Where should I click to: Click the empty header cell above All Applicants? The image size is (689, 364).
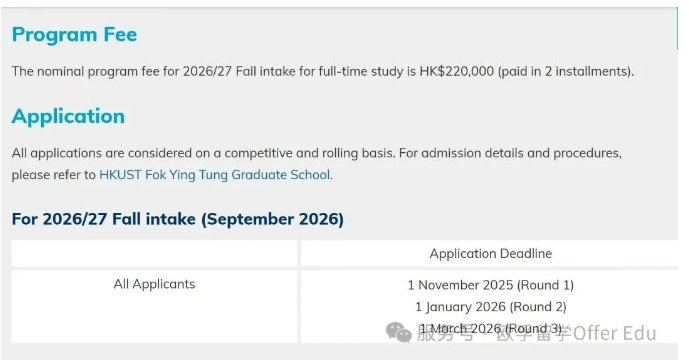tap(154, 254)
